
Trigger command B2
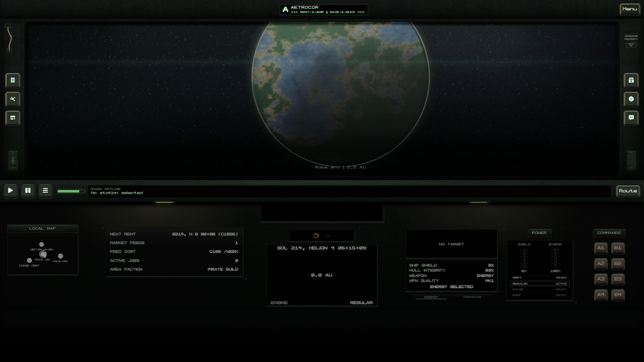click(x=618, y=264)
